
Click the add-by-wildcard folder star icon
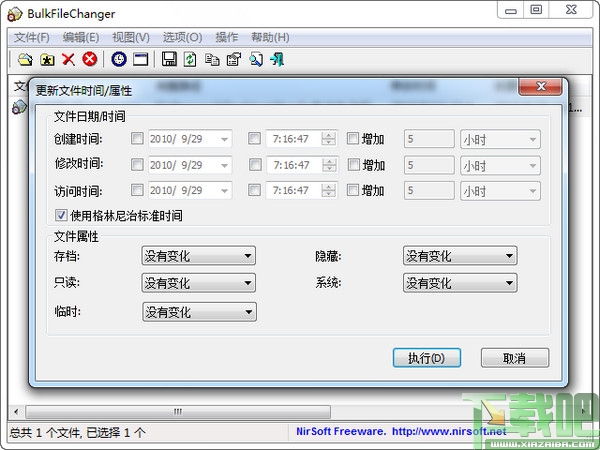pos(47,60)
